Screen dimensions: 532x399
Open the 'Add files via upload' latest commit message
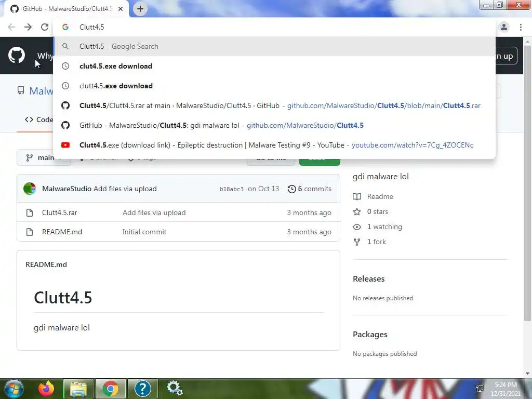(125, 189)
